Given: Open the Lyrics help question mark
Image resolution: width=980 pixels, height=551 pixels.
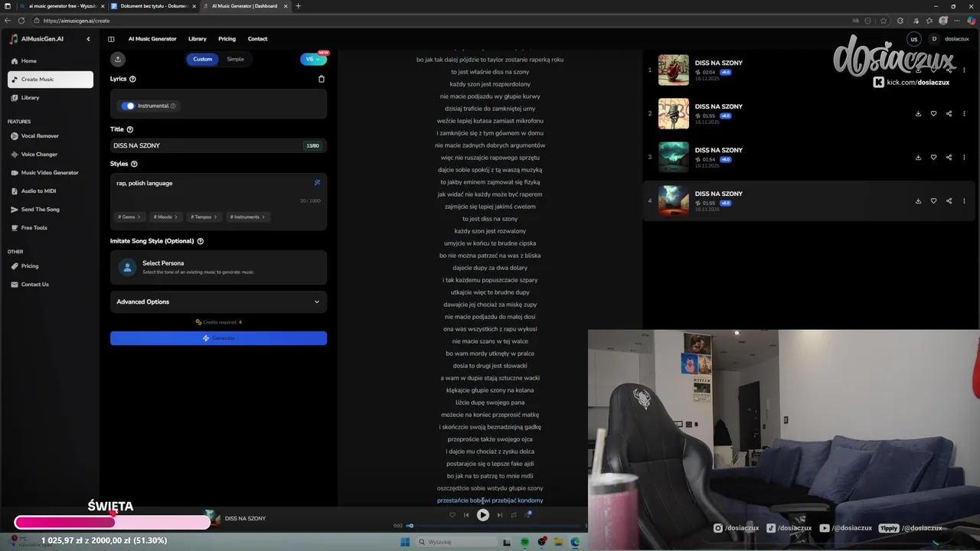Looking at the screenshot, I should (x=132, y=79).
